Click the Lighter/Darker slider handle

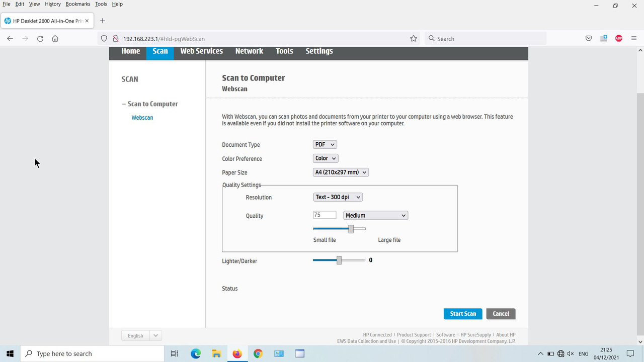[339, 260]
